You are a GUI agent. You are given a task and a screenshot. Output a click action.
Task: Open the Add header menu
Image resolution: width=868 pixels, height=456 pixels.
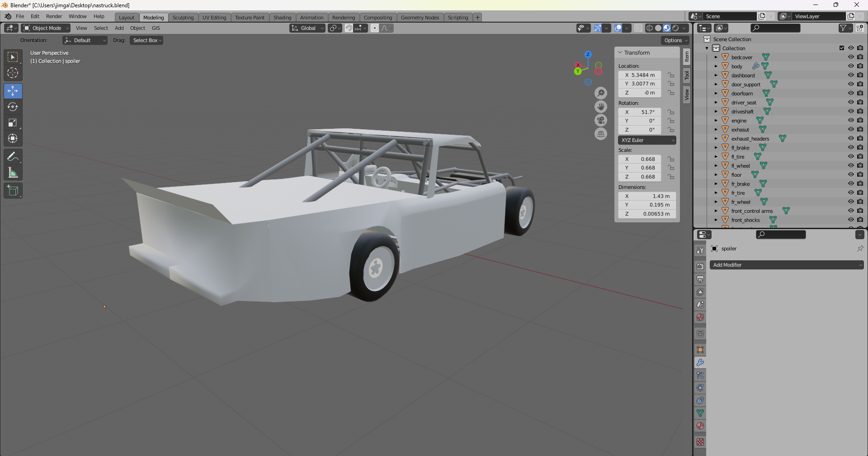coord(119,28)
